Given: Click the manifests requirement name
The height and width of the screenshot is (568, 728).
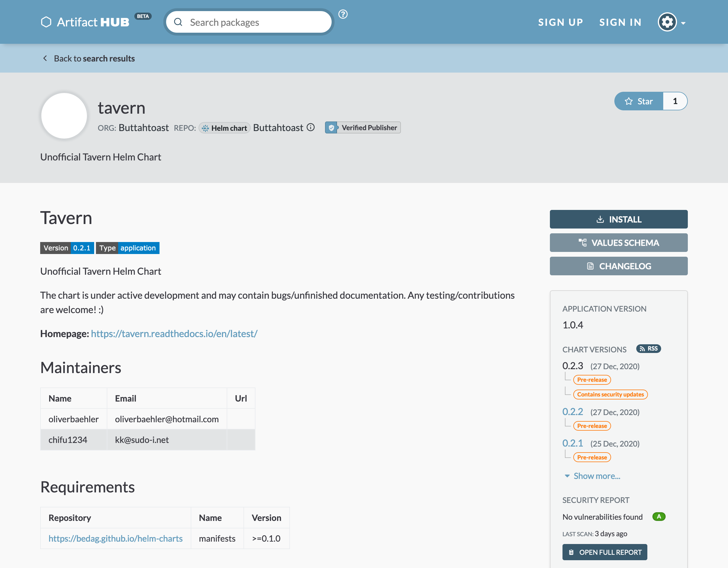Looking at the screenshot, I should (217, 539).
